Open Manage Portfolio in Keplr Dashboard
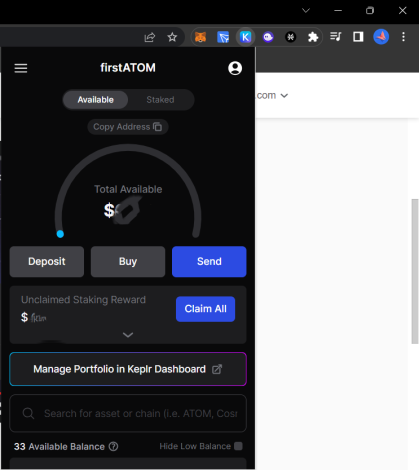Image resolution: width=419 pixels, height=470 pixels. click(x=128, y=369)
